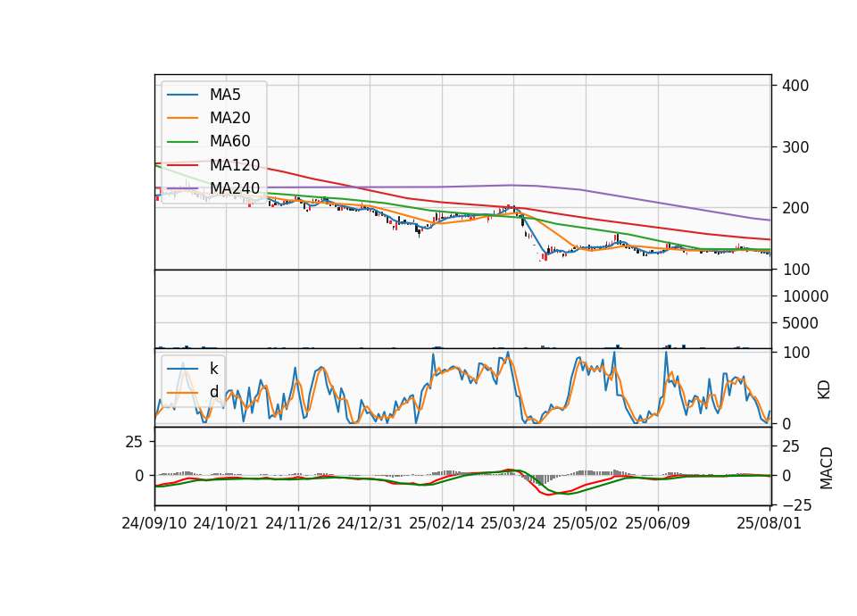The image size is (857, 616).
Task: Click the red MA120 legend line swatch
Action: [x=182, y=165]
